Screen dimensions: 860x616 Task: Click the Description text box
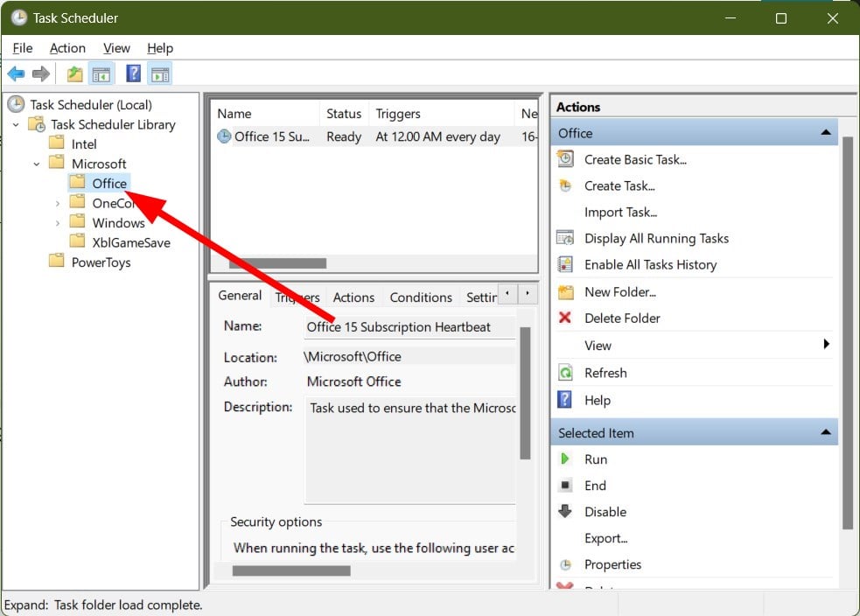point(409,450)
